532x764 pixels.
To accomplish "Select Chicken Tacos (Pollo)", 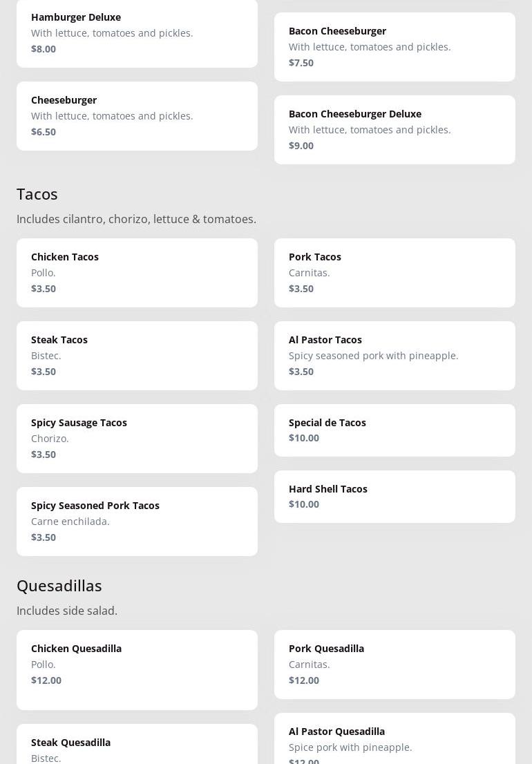I will click(137, 272).
